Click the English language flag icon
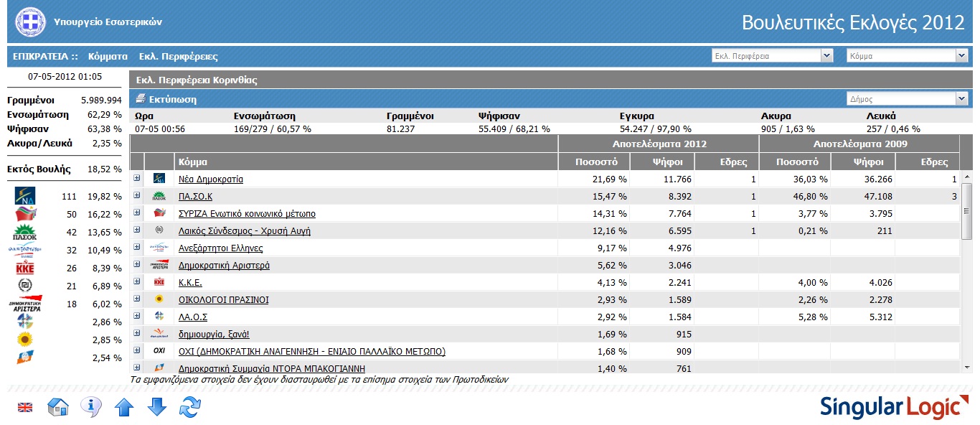The image size is (980, 425). click(x=25, y=408)
